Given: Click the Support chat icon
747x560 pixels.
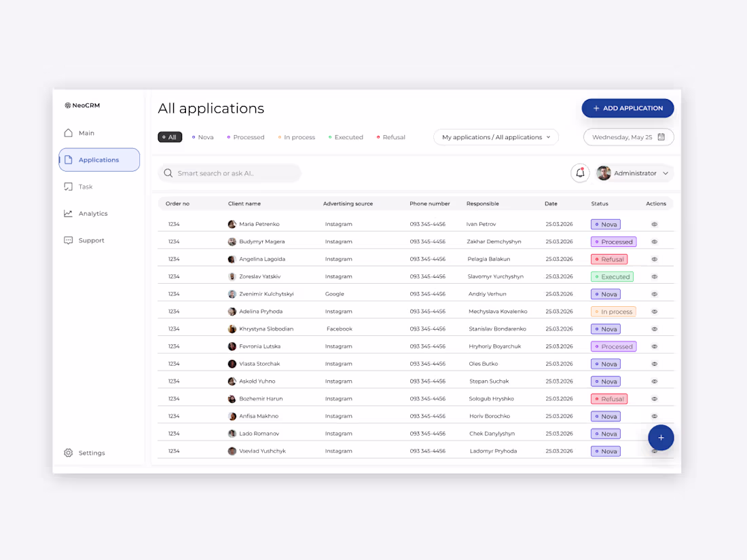Looking at the screenshot, I should (x=68, y=240).
